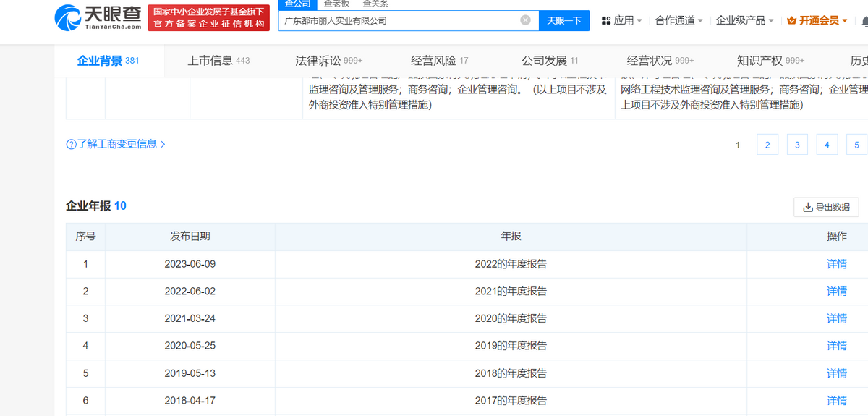
Task: Click the TianYanCha logo
Action: coord(98,18)
